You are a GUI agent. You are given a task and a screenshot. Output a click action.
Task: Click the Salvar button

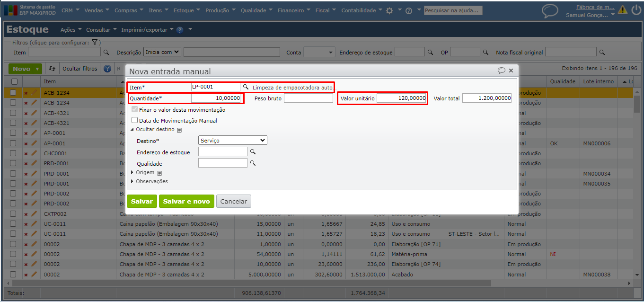pos(142,201)
